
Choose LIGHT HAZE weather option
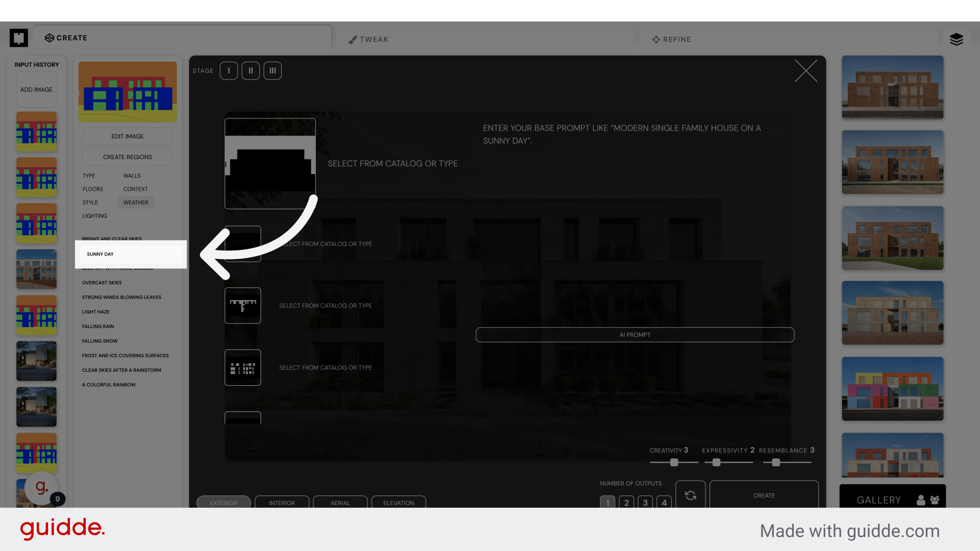(95, 312)
